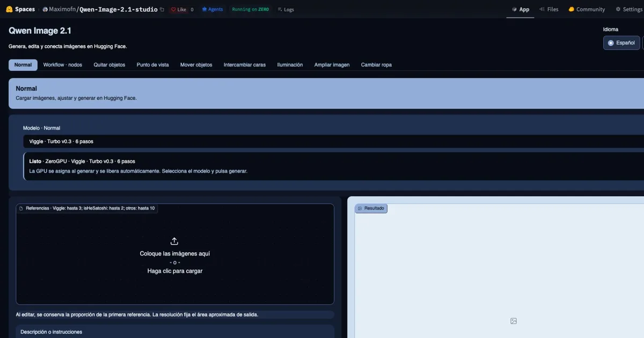Click the image placeholder icon in Resultado
The width and height of the screenshot is (644, 338).
tap(514, 321)
